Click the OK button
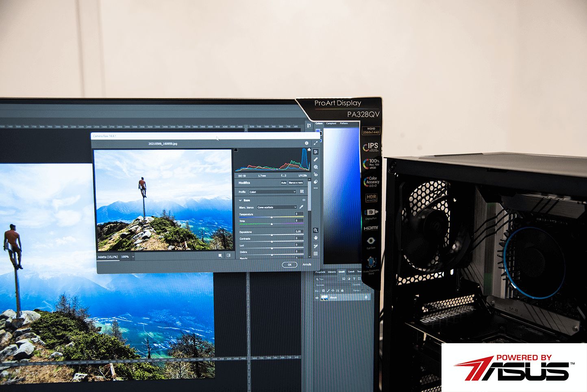 [x=289, y=265]
